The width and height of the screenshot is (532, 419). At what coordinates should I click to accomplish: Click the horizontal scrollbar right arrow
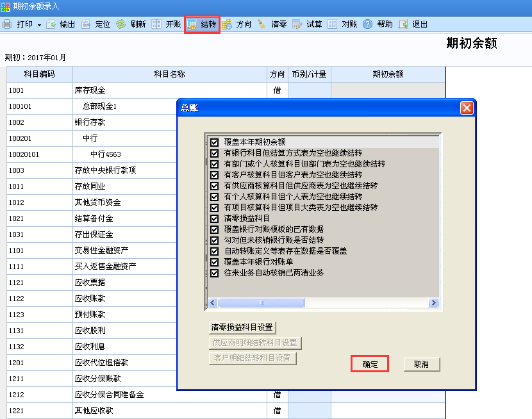tap(434, 303)
